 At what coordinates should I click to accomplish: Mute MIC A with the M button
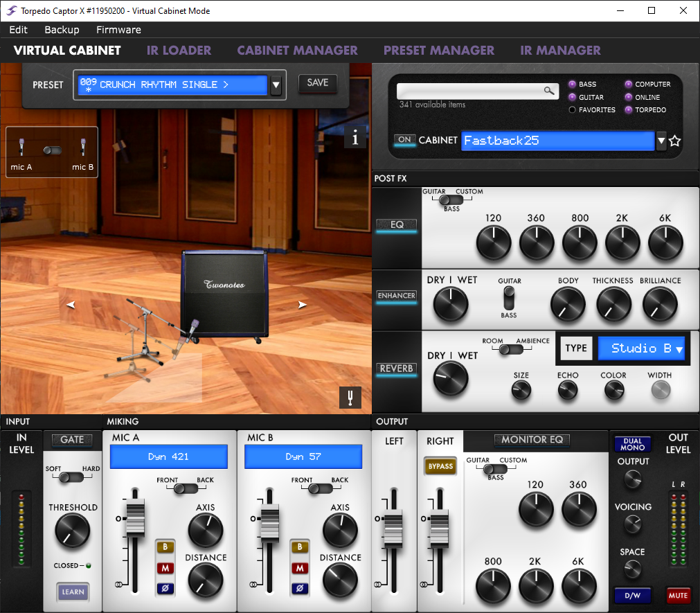[165, 568]
